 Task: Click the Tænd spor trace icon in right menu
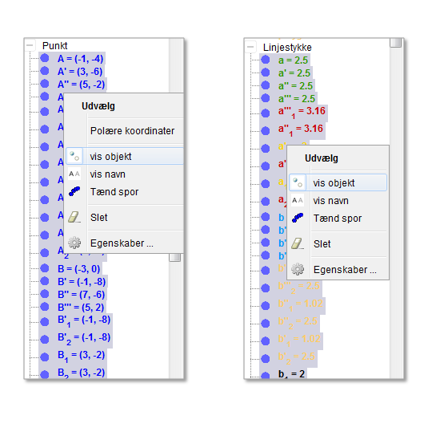[297, 218]
